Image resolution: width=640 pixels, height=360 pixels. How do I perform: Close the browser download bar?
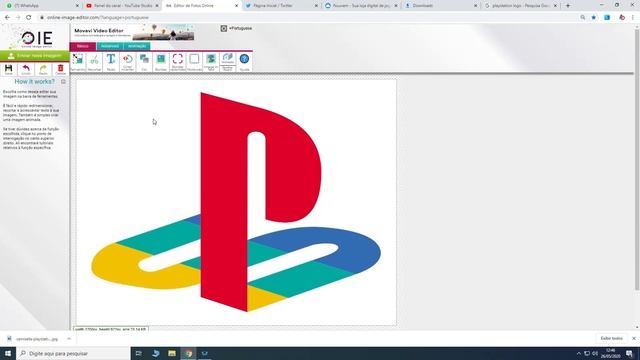633,338
